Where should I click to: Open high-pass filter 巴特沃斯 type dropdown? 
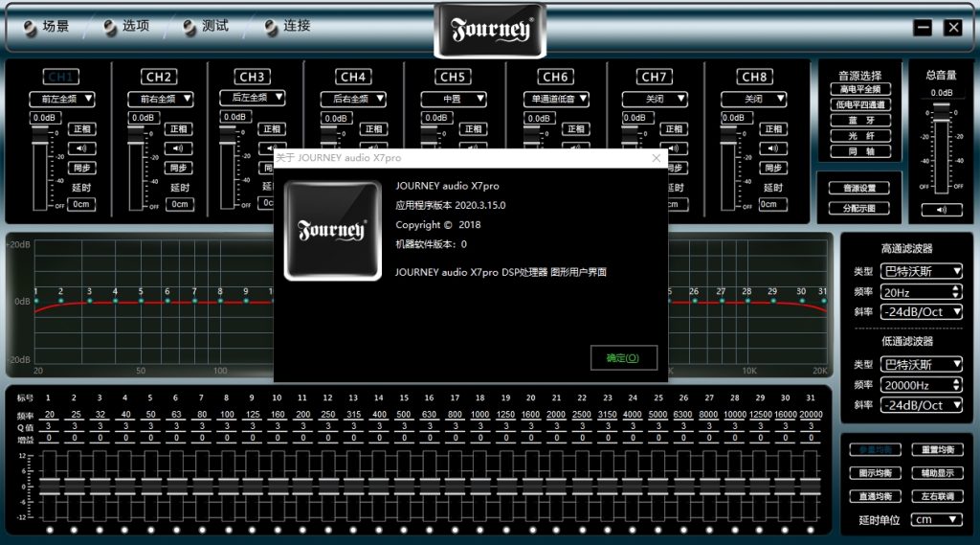tap(922, 271)
